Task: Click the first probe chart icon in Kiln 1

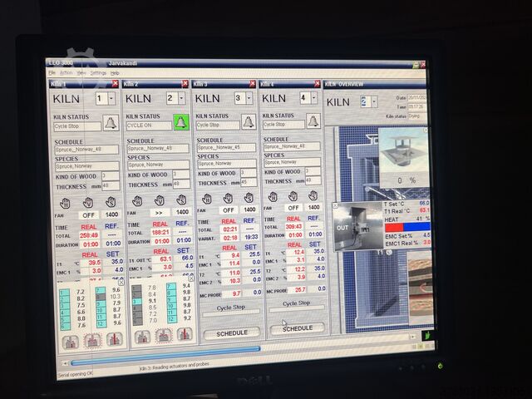Action: 71,339
